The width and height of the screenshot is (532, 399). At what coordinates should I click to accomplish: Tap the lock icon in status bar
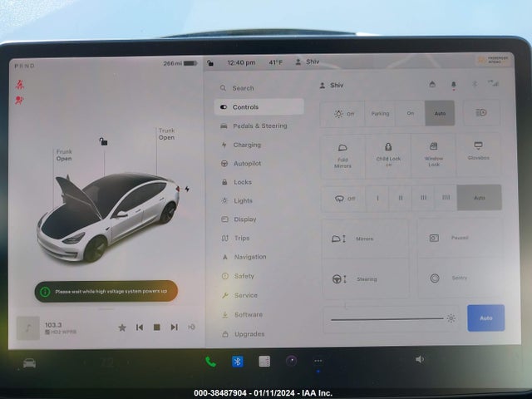(x=210, y=63)
